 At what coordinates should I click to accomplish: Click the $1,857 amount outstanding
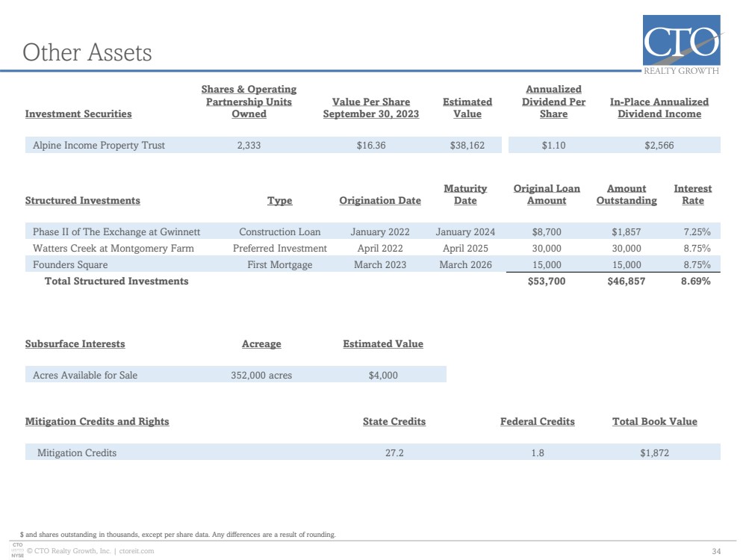click(x=627, y=231)
